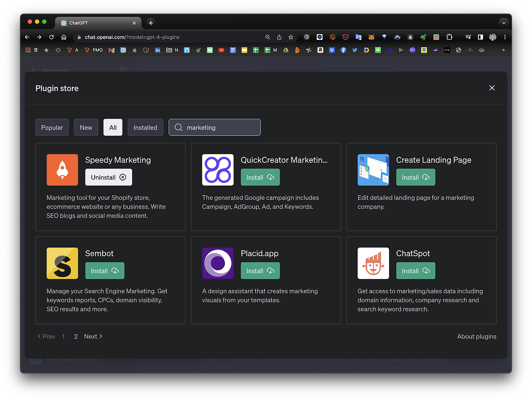
Task: Expand the tab search dropdown
Action: 504,23
